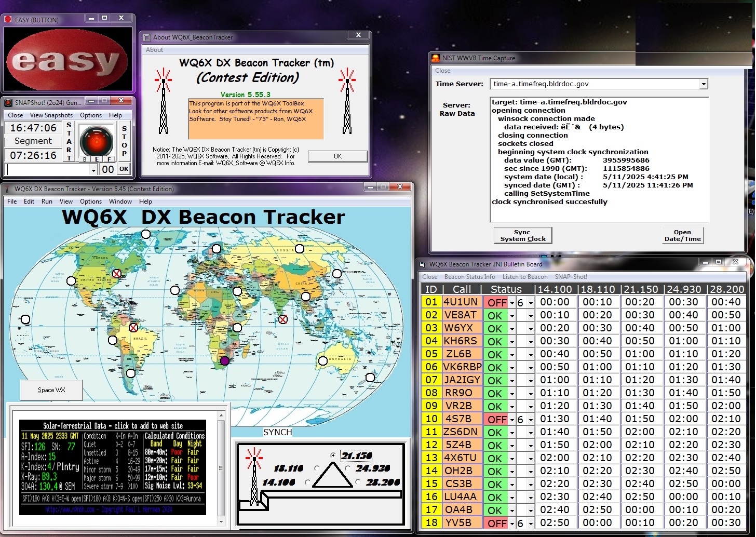This screenshot has width=756, height=537.
Task: Open the status dropdown for beacon 4U1UN
Action: [x=512, y=303]
